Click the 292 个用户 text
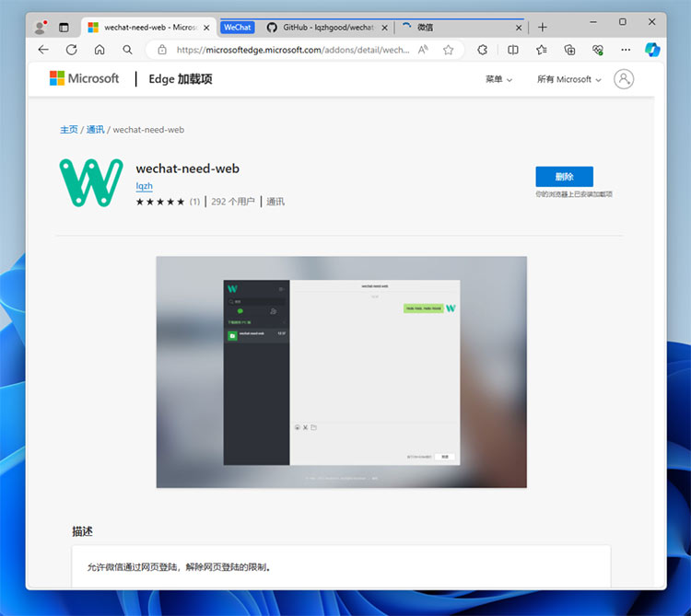Viewport: 691px width, 616px height. pos(233,202)
